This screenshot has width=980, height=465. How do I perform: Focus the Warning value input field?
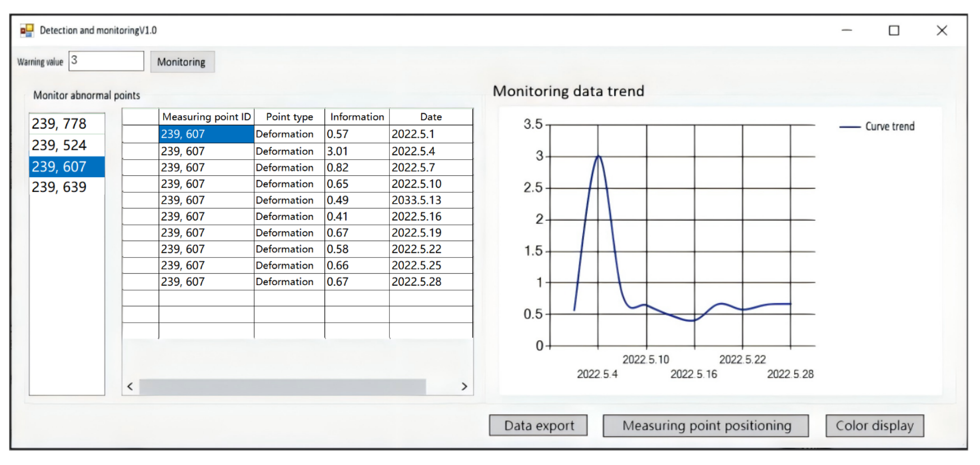coord(106,61)
